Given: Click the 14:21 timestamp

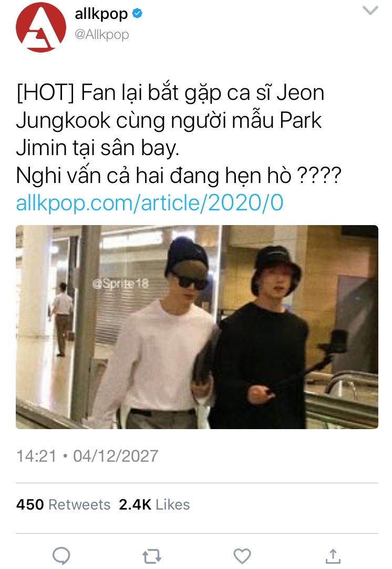Looking at the screenshot, I should [x=36, y=456].
